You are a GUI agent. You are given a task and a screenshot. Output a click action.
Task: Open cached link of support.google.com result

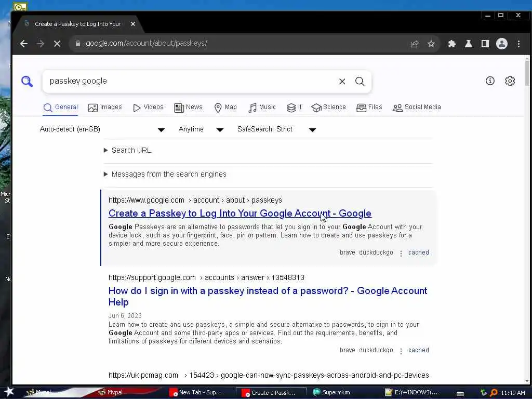tap(418, 350)
